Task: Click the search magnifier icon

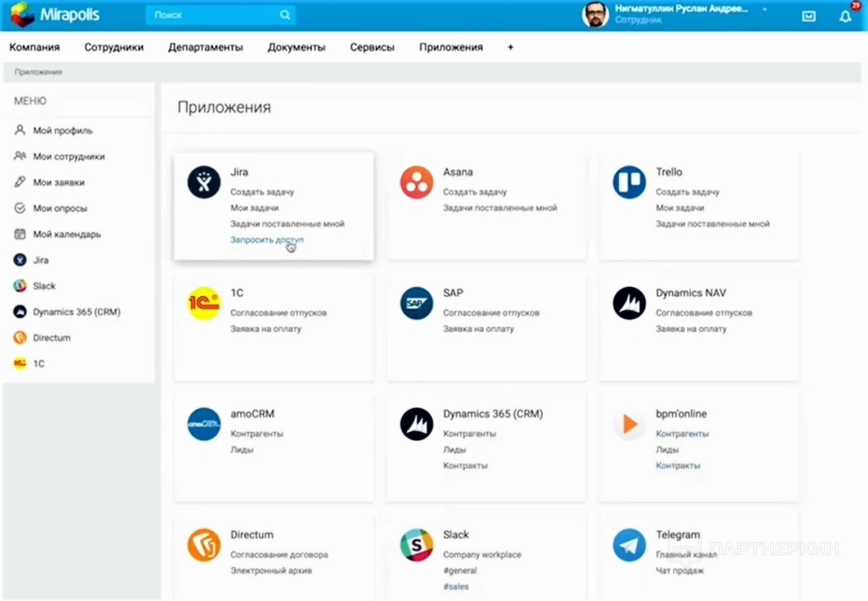Action: (x=285, y=15)
